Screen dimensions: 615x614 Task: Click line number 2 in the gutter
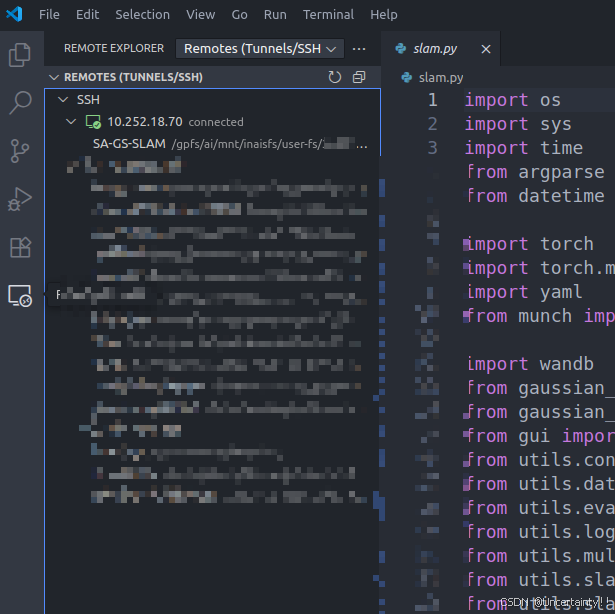(433, 124)
